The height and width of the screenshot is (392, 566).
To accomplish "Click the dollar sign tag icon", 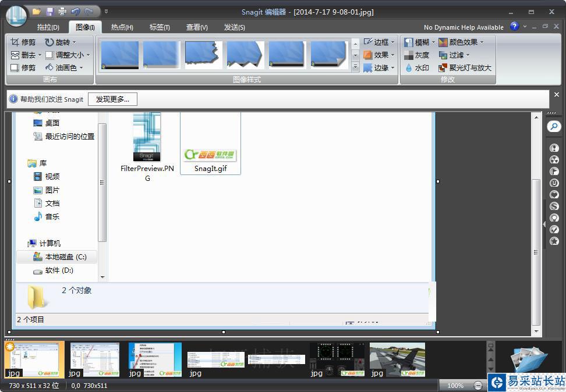I will [554, 206].
